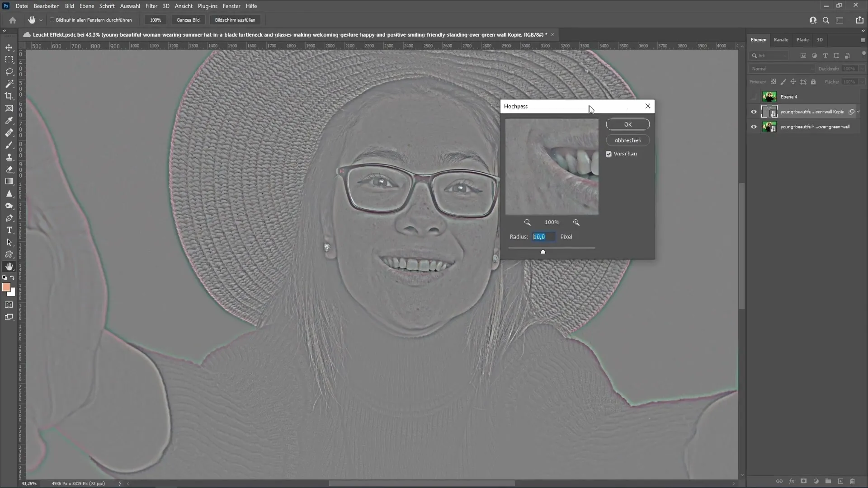Image resolution: width=868 pixels, height=488 pixels.
Task: Expand the collapsed toolbar chevrons
Action: 4,31
